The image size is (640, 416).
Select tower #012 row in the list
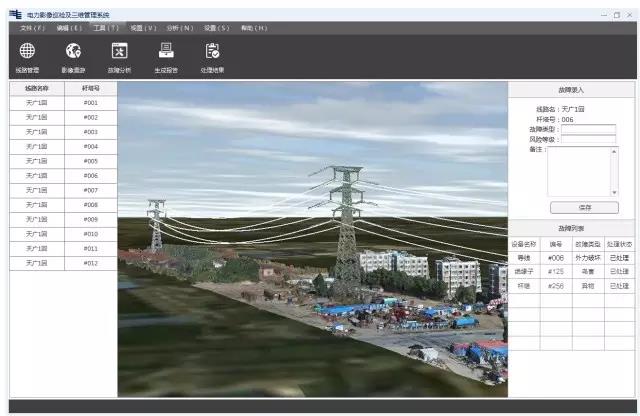click(91, 263)
